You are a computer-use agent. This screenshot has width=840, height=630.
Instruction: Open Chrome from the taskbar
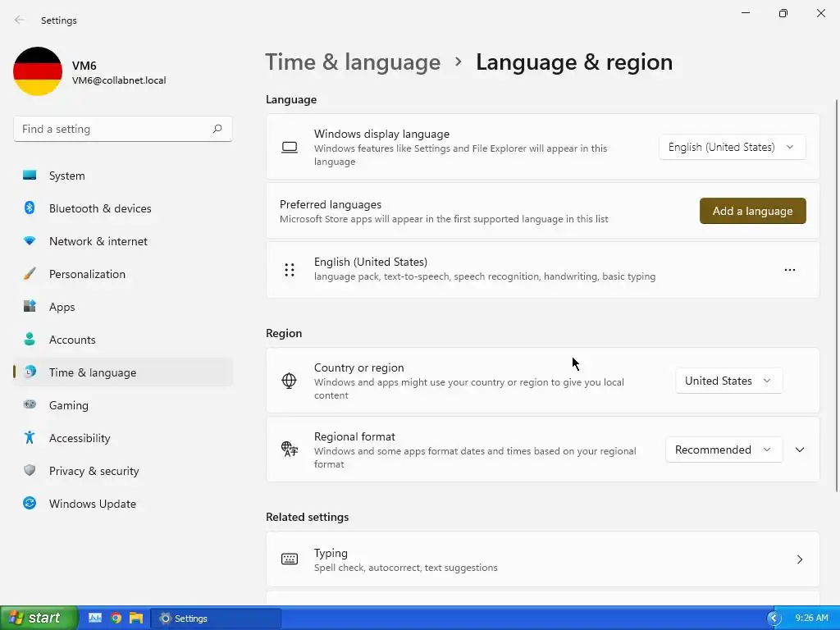116,618
